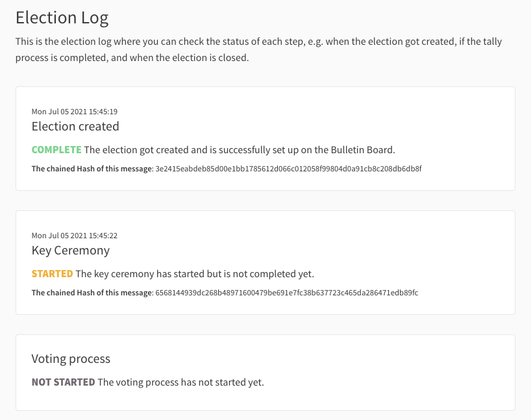Click the voting process not started message
The image size is (531, 420).
click(181, 382)
